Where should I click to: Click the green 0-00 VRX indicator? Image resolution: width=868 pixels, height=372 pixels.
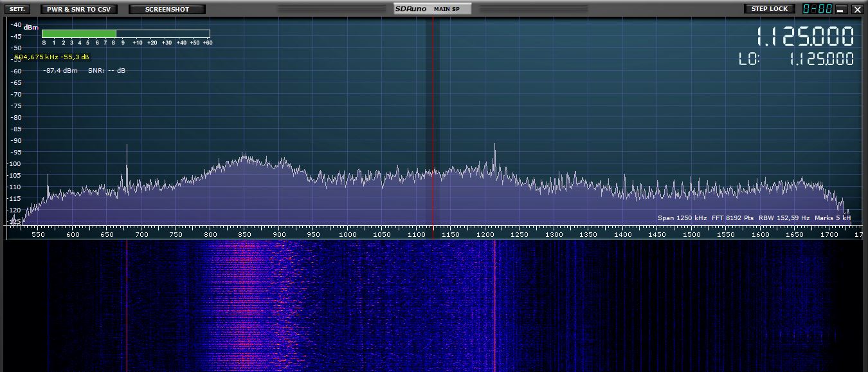[x=818, y=9]
